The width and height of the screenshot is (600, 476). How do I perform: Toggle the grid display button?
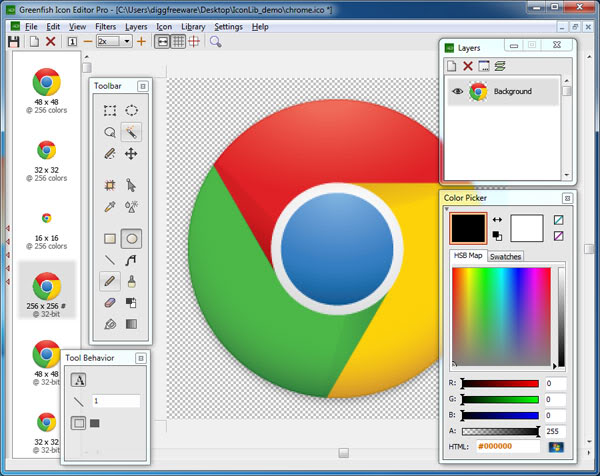pos(177,42)
